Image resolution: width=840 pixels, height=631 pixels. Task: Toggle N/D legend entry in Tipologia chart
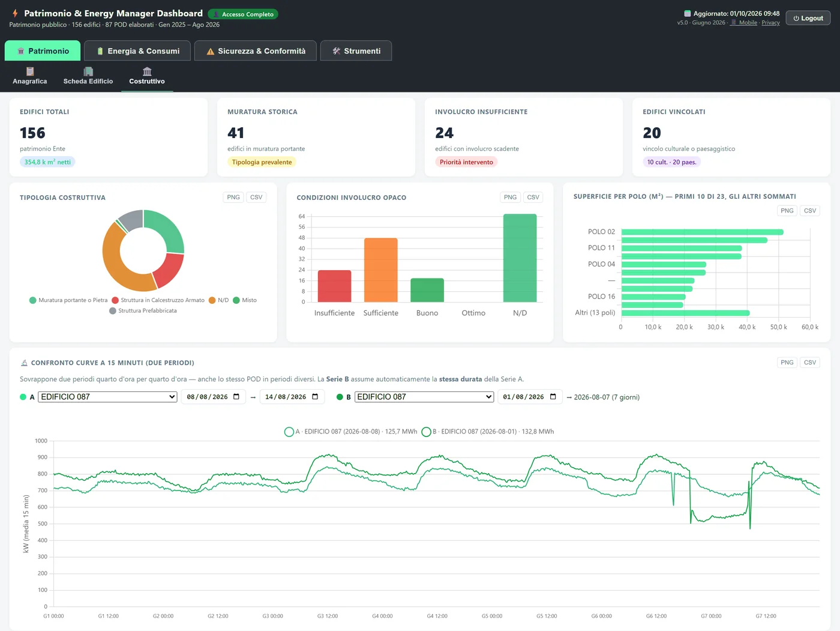click(x=218, y=300)
